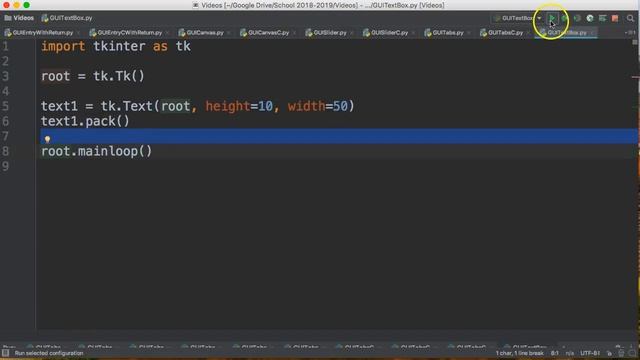Click 'root = tk.Tk()' code line
Image resolution: width=640 pixels, height=360 pixels.
coord(93,76)
